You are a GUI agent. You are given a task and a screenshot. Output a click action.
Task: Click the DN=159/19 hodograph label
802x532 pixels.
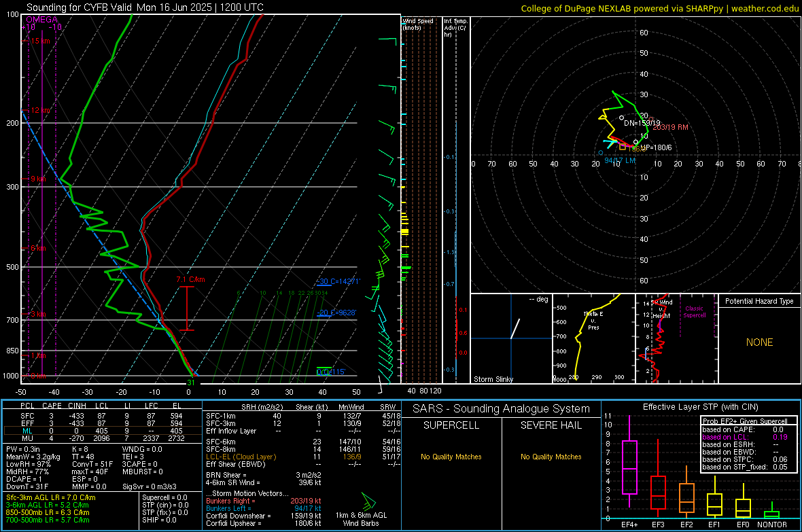point(642,123)
